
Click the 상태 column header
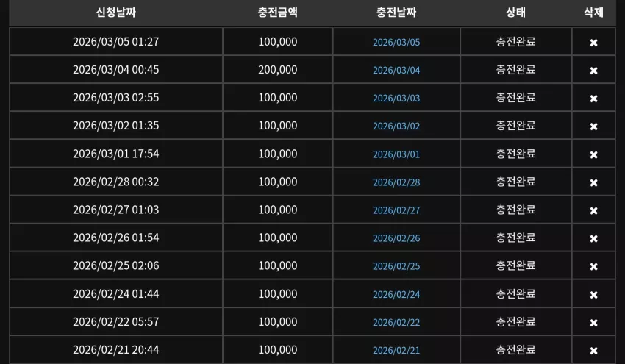pos(515,13)
